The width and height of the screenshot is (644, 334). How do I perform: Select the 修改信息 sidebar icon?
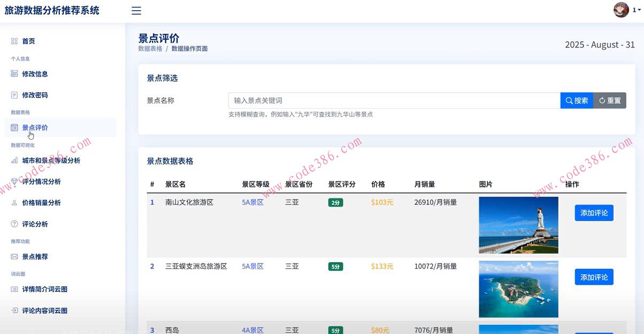(14, 74)
